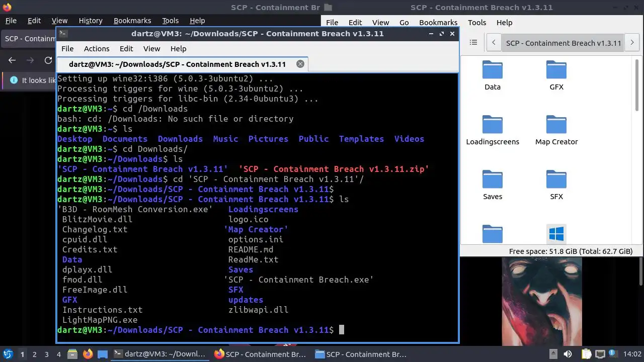Click the removable media tray icon
The height and width of the screenshot is (362, 644).
point(553,354)
